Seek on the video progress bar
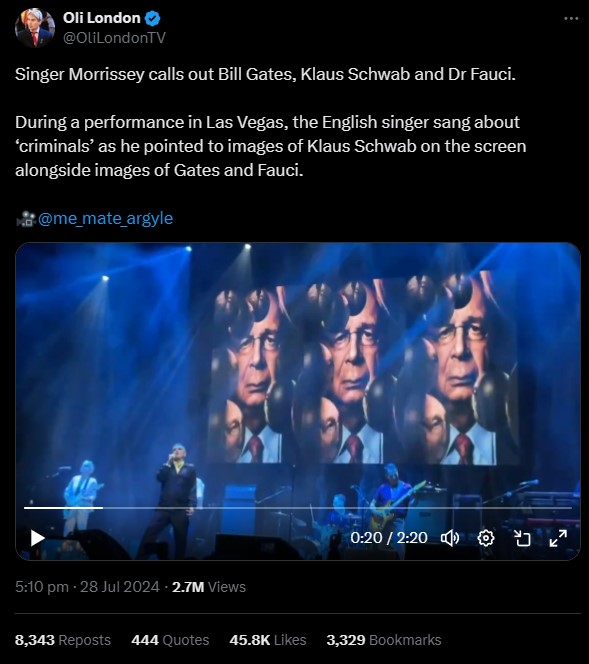The width and height of the screenshot is (589, 664). click(x=298, y=507)
